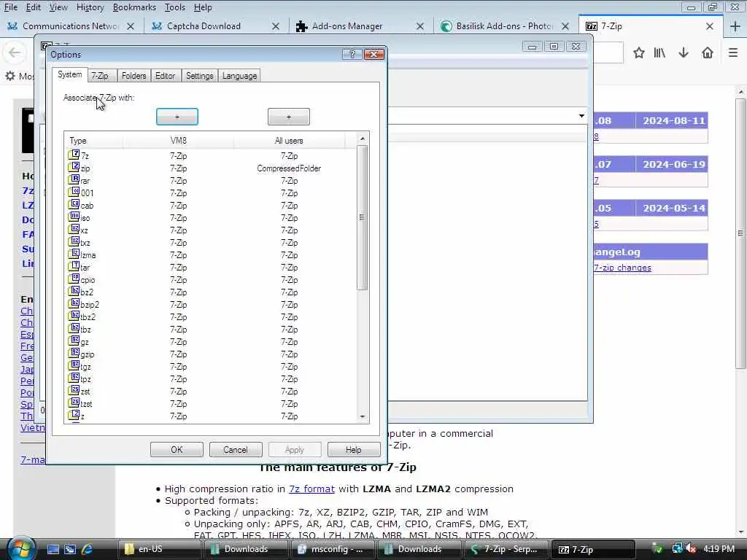This screenshot has width=747, height=560.
Task: Select CompressedFolder entry in zip row
Action: point(289,168)
